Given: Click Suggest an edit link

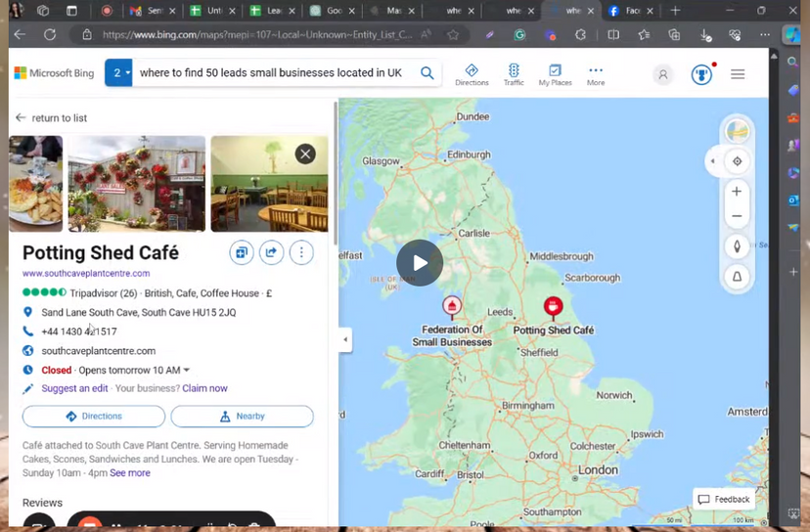Looking at the screenshot, I should click(74, 388).
